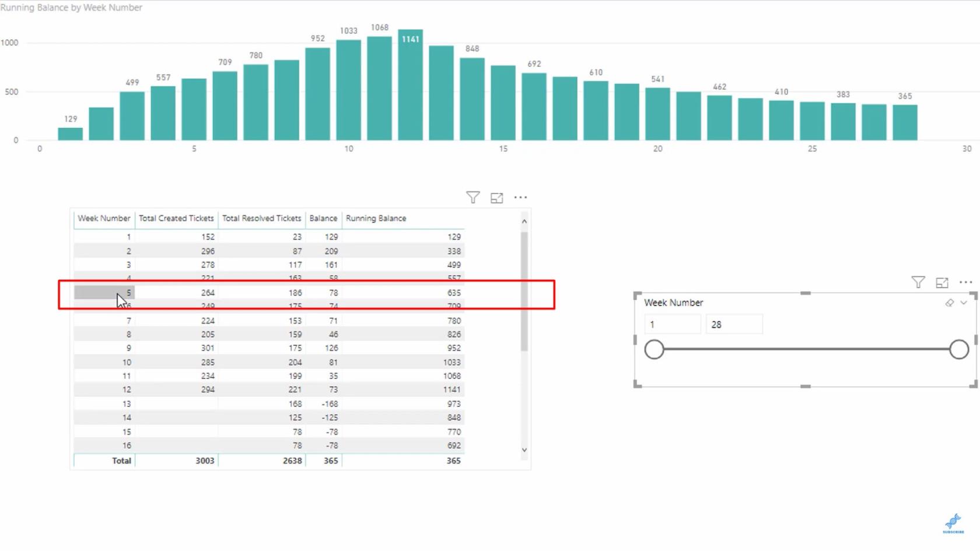Open more options ellipsis above the slicer
Viewport: 980px width, 551px height.
(966, 282)
